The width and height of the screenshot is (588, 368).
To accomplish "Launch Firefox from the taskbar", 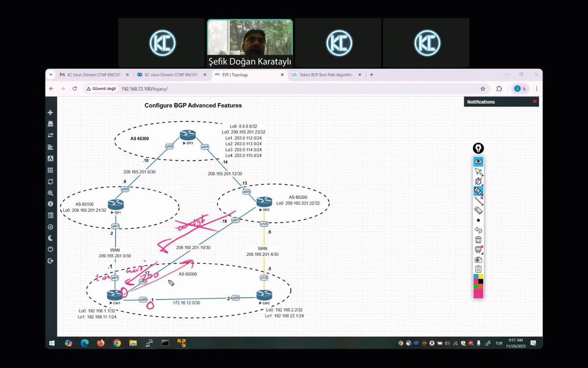I will coord(100,343).
